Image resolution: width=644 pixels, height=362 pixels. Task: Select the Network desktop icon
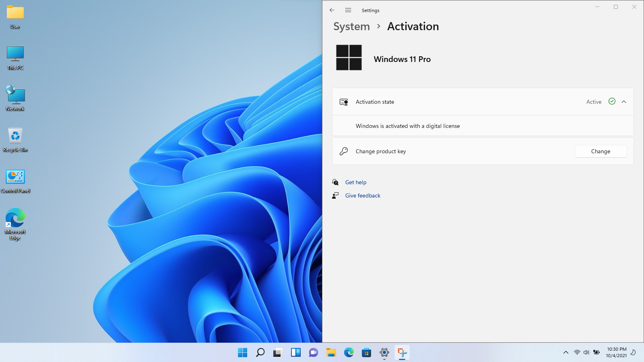(15, 98)
